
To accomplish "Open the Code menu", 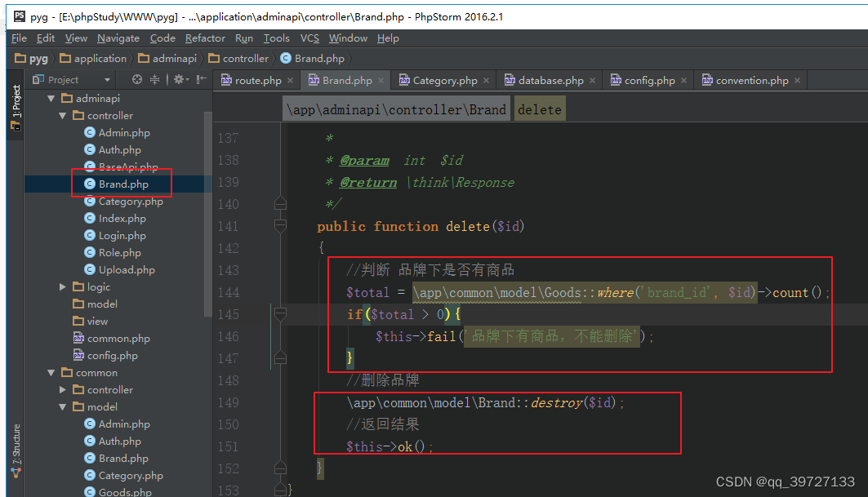I will (x=162, y=38).
